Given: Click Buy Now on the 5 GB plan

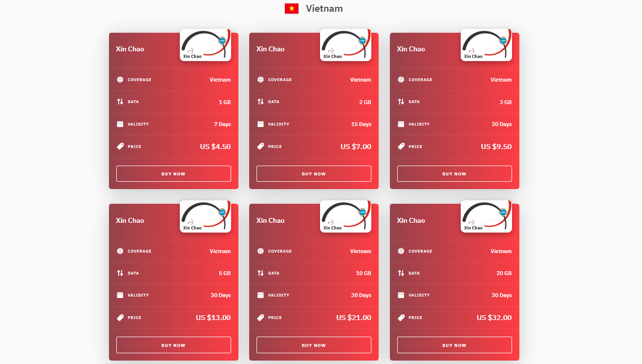Looking at the screenshot, I should (x=173, y=345).
